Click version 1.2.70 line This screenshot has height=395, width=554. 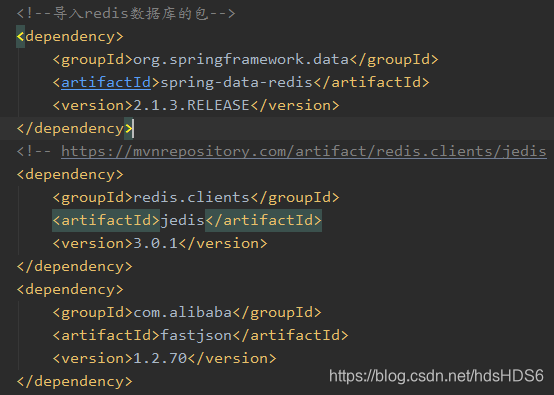pyautogui.click(x=164, y=358)
